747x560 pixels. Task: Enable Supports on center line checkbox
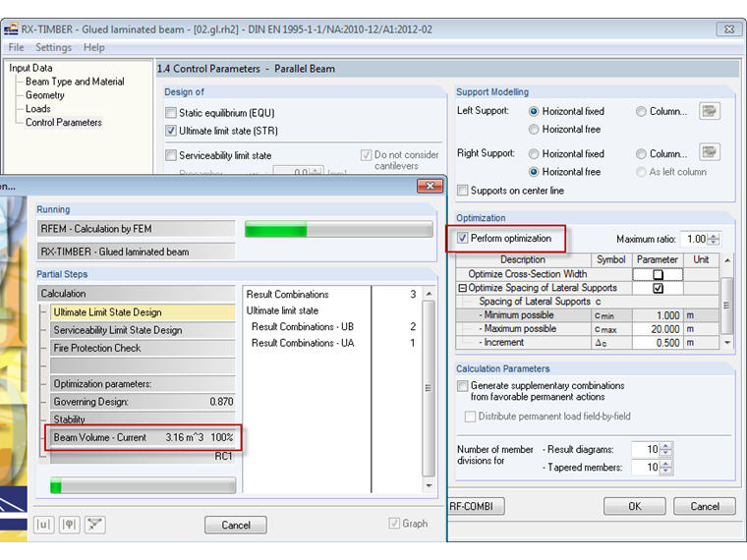point(462,191)
